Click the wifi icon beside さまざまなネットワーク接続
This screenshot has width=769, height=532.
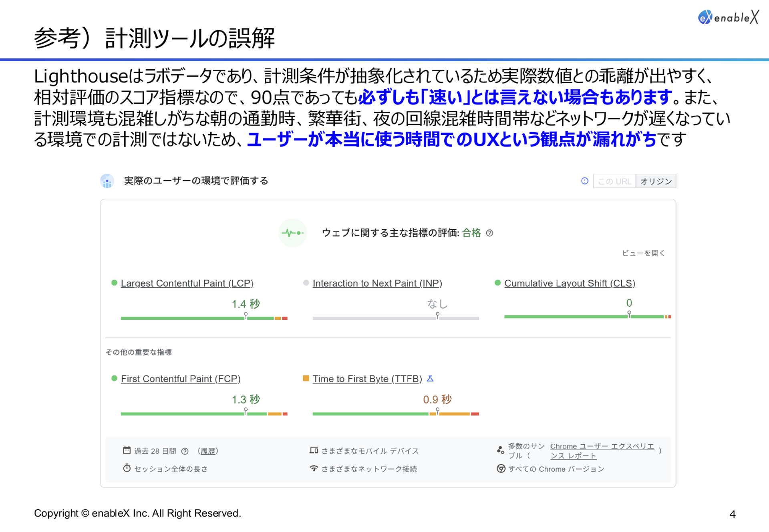point(314,468)
